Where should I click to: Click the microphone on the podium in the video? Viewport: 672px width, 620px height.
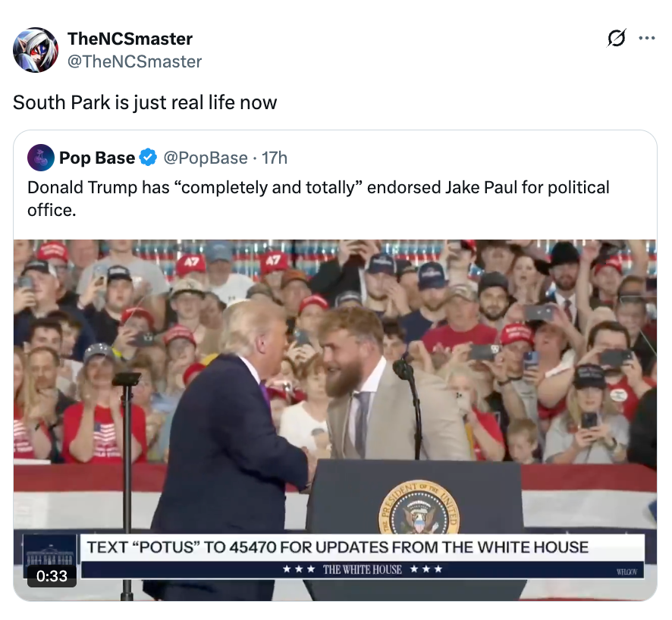[403, 369]
